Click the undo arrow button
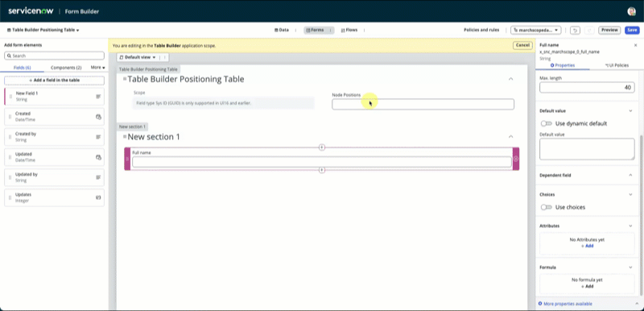Image resolution: width=644 pixels, height=311 pixels. click(x=575, y=31)
